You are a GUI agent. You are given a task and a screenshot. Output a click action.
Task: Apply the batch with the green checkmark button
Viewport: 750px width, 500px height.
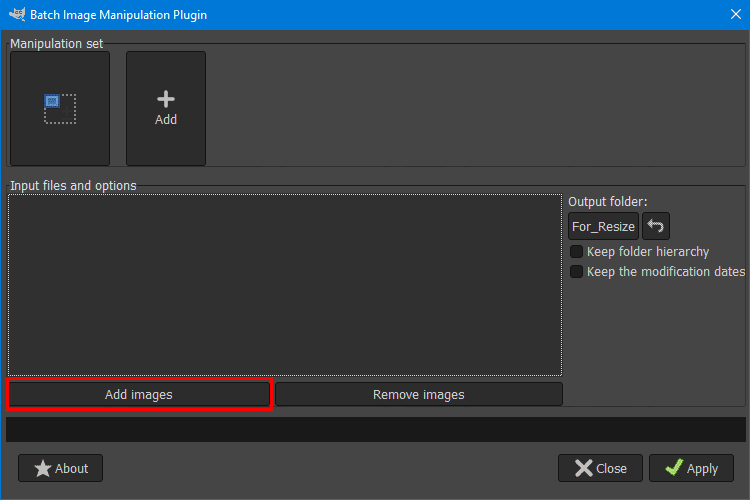tap(691, 468)
